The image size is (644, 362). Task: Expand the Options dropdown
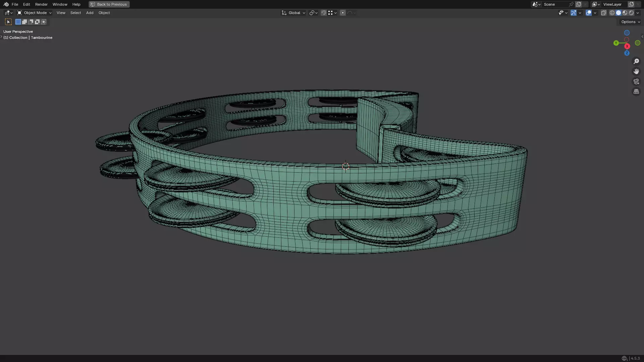pyautogui.click(x=631, y=22)
